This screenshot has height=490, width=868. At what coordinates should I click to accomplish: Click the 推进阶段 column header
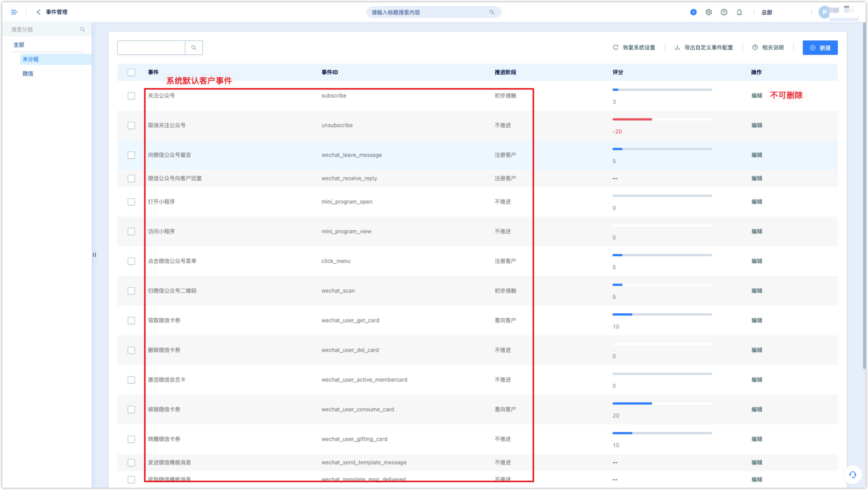pos(505,72)
